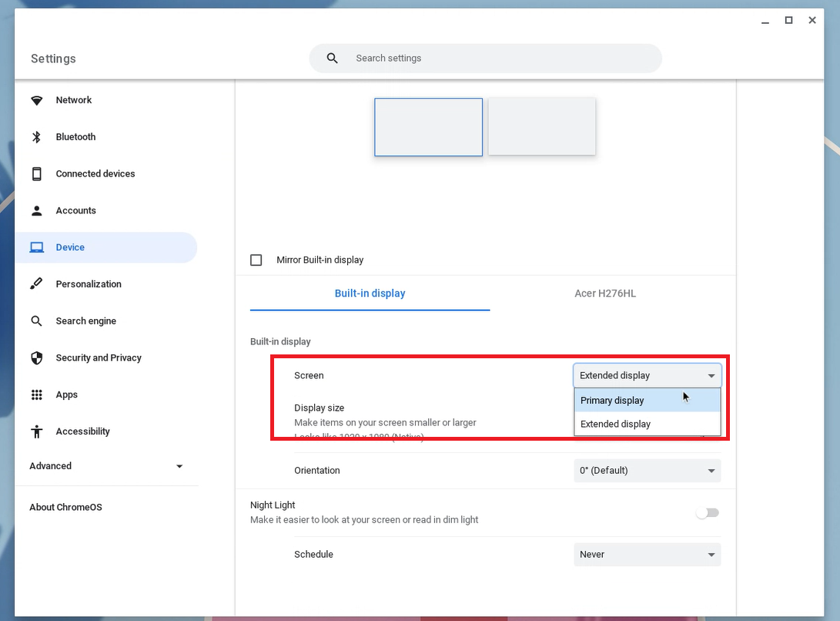Open Apps via the grid icon
The height and width of the screenshot is (621, 840).
[36, 394]
